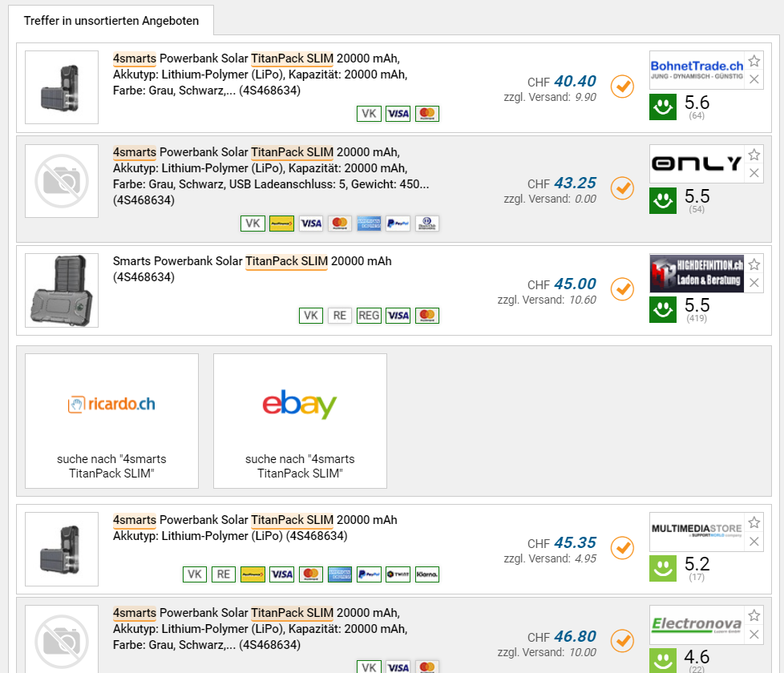The height and width of the screenshot is (673, 784).
Task: Click the MultimediaStore favorite star icon
Action: [754, 523]
